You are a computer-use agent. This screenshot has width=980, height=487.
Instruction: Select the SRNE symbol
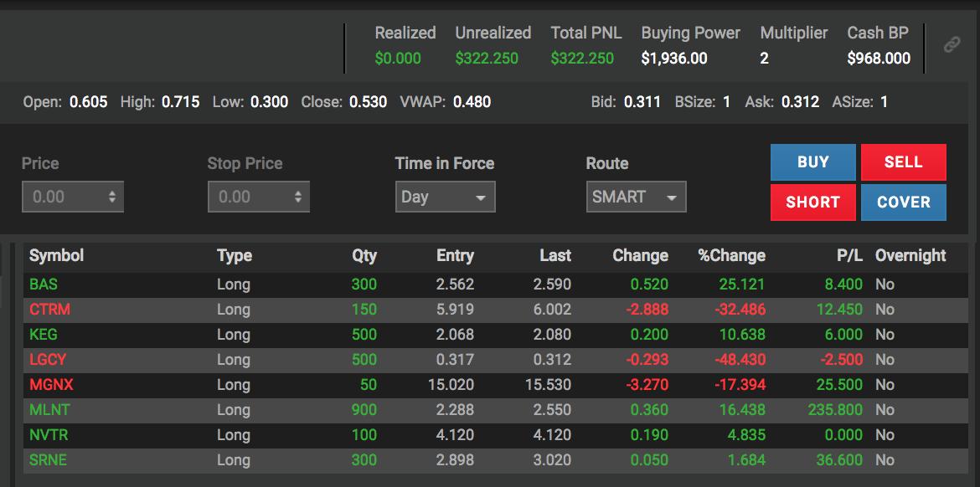point(48,460)
